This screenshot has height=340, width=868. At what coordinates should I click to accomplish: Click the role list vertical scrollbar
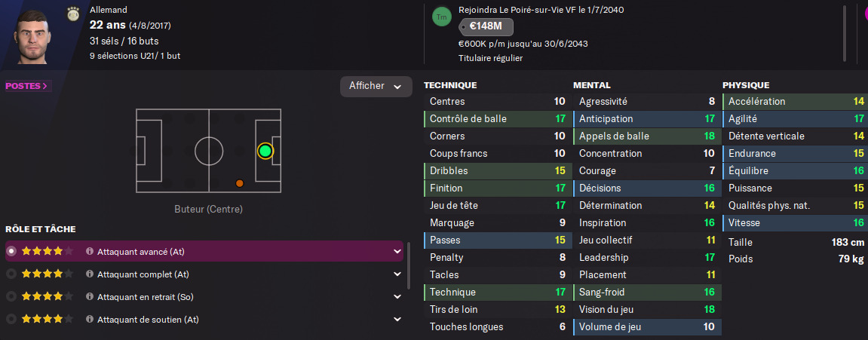[x=409, y=266]
